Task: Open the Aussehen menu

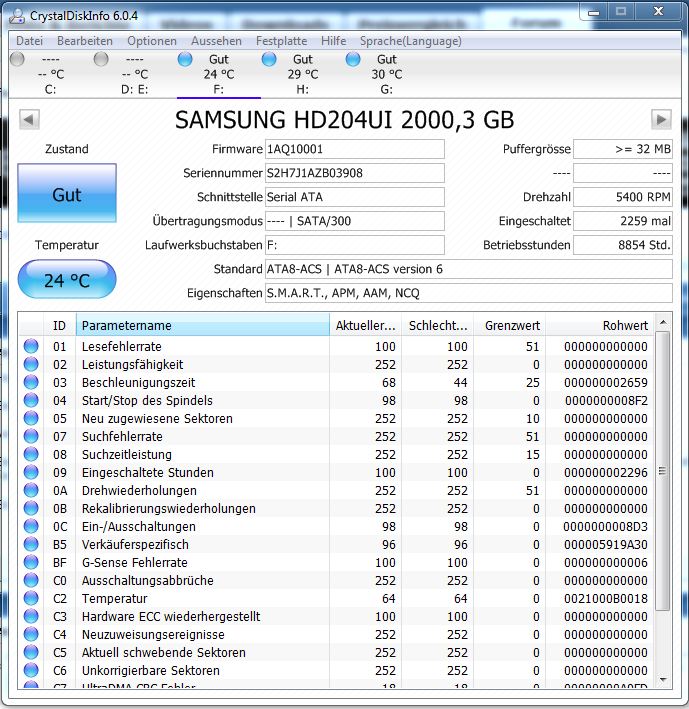Action: (x=216, y=41)
